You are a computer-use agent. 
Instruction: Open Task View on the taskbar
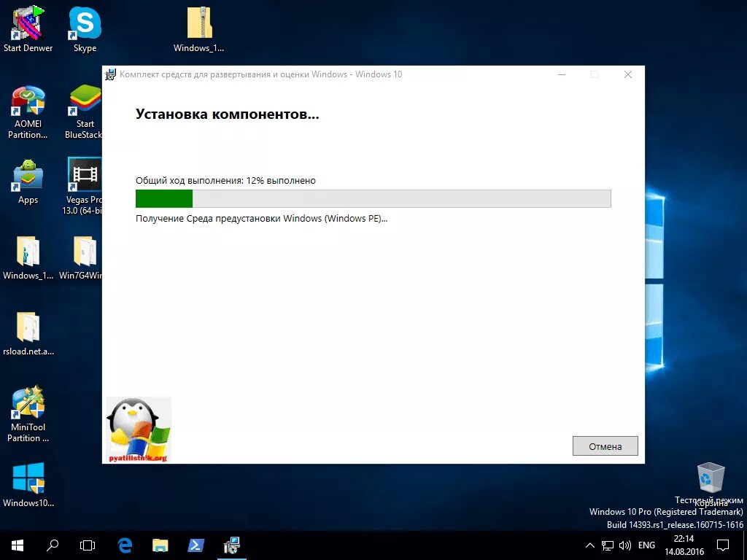[x=88, y=545]
